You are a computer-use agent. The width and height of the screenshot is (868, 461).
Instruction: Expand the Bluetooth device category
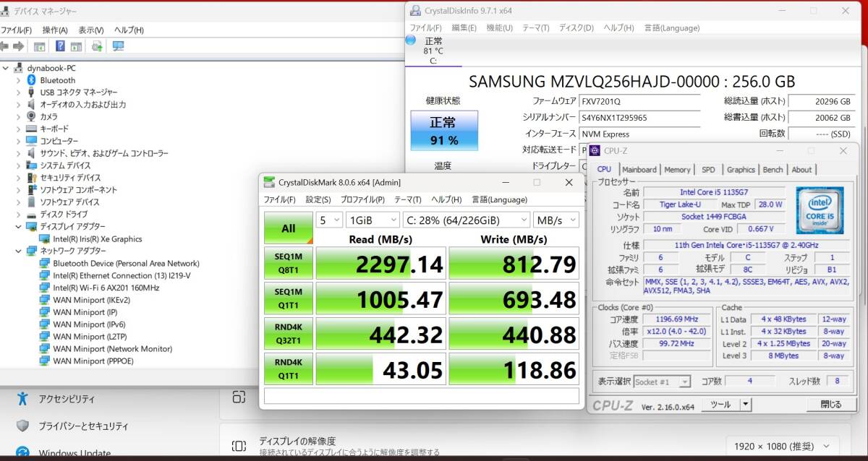pos(19,79)
